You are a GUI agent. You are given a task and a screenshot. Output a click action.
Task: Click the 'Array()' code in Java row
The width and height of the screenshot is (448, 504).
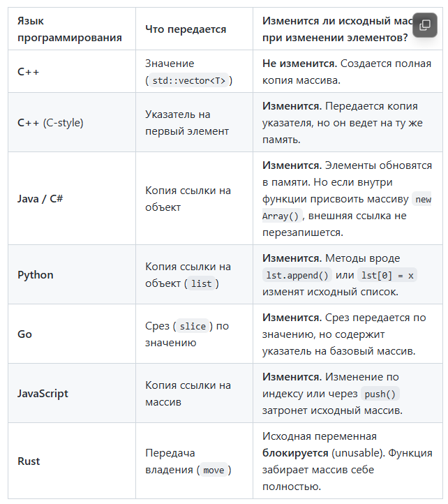tap(281, 216)
